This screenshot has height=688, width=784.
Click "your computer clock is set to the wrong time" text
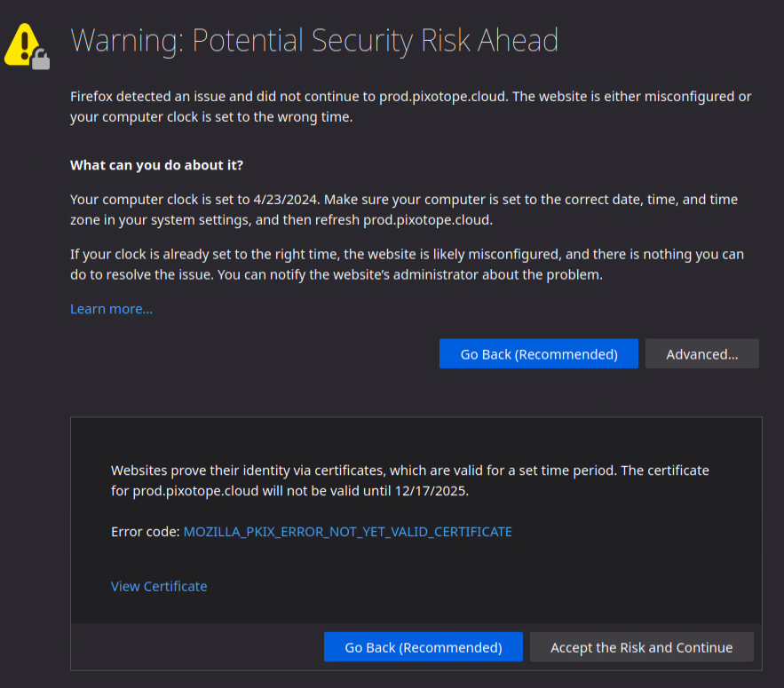pyautogui.click(x=211, y=117)
